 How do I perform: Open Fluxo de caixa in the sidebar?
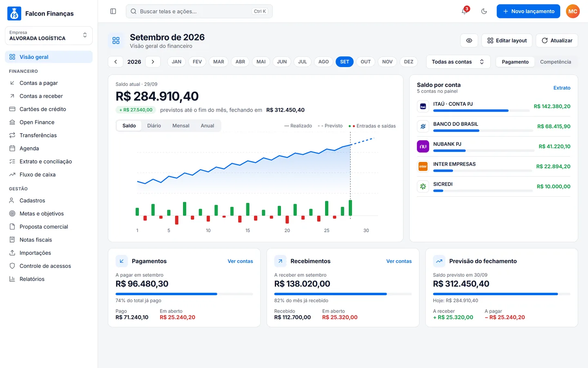coord(49,175)
